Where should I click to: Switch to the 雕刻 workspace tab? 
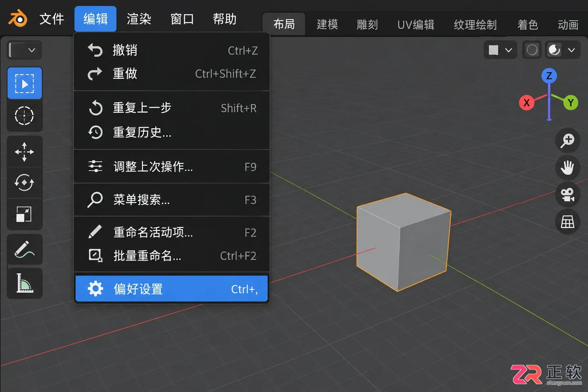tap(367, 25)
